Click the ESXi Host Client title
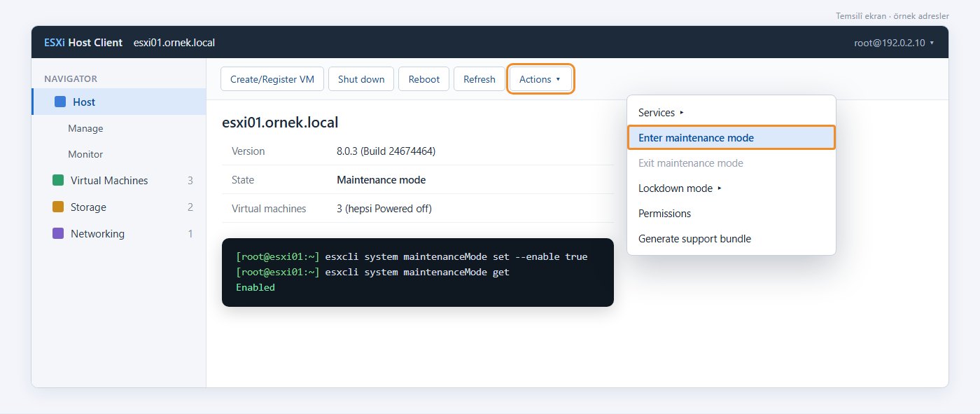The height and width of the screenshot is (414, 980). click(x=83, y=43)
